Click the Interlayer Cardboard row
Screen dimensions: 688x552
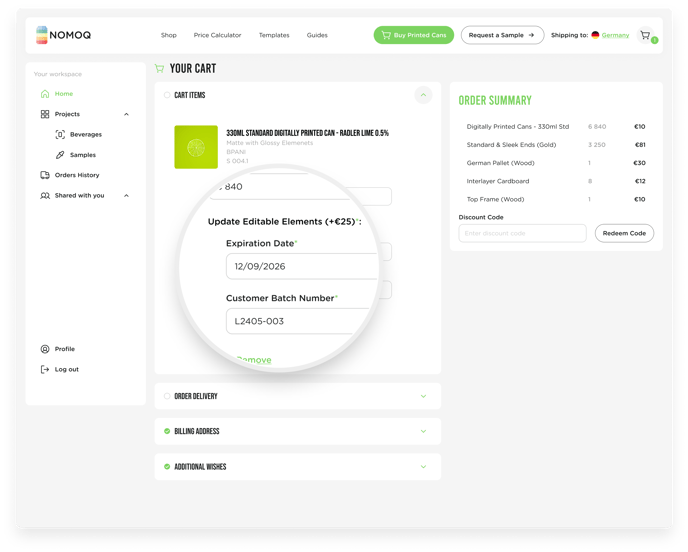click(x=556, y=181)
